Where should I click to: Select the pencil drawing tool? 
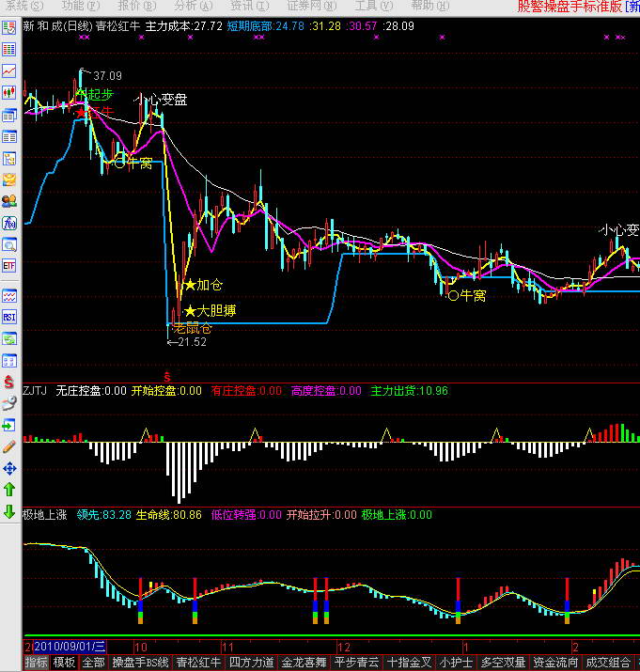(x=9, y=446)
